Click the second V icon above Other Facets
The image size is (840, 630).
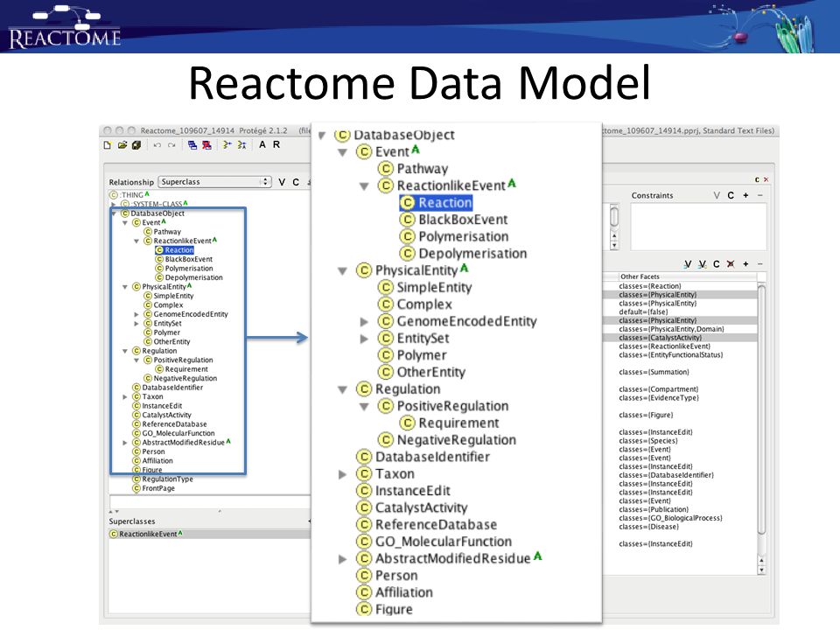tap(703, 264)
